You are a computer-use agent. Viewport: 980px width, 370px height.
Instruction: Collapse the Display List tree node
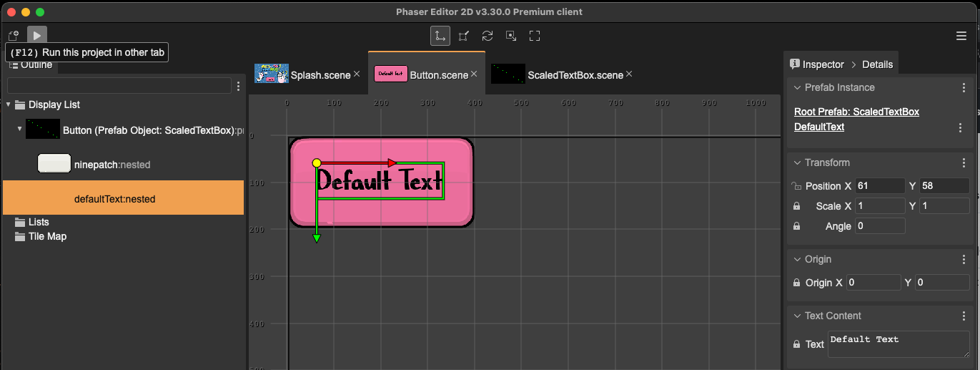click(9, 104)
